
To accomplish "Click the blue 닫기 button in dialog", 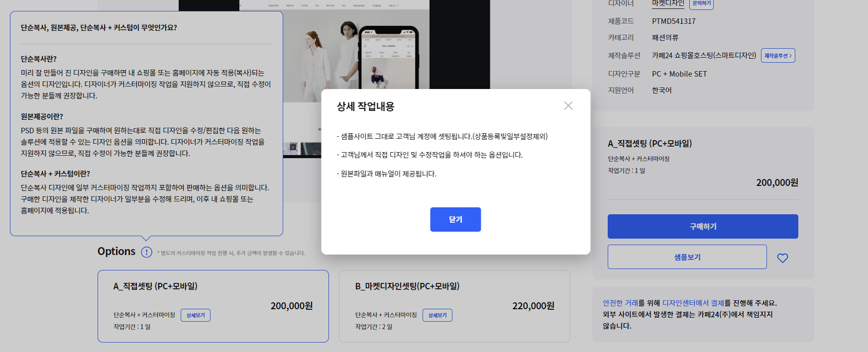I will pos(455,219).
